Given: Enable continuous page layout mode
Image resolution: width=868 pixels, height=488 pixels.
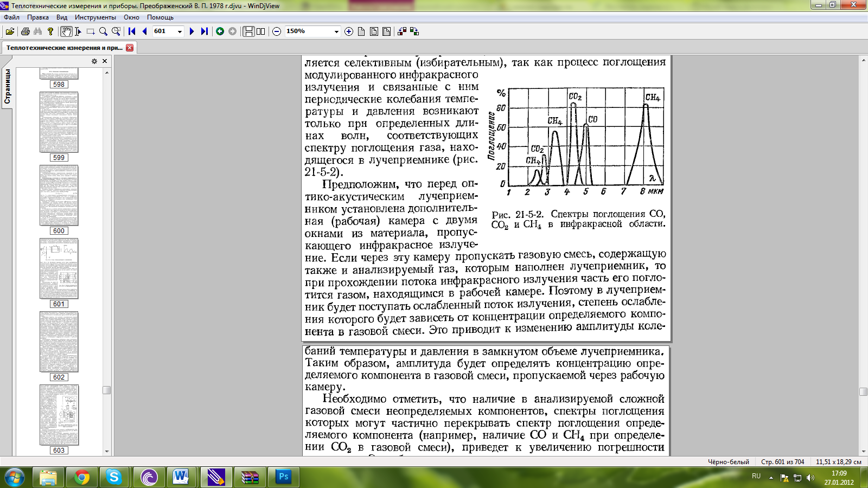Looking at the screenshot, I should tap(248, 31).
